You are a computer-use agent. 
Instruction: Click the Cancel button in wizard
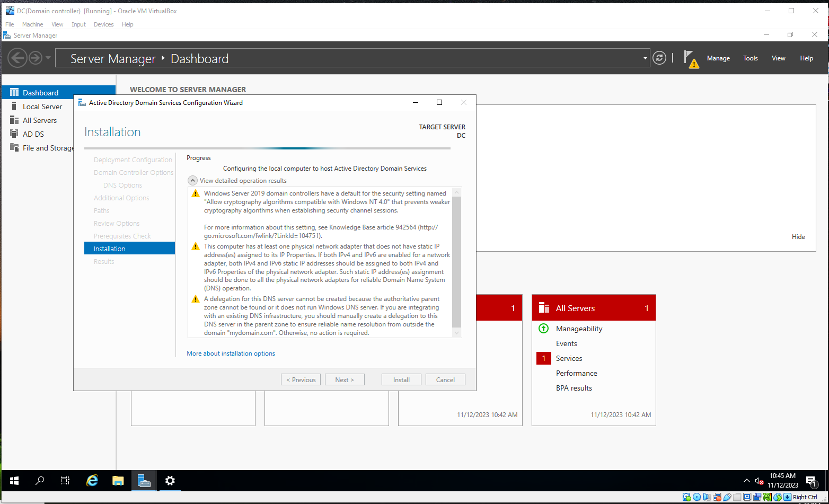[x=445, y=379]
